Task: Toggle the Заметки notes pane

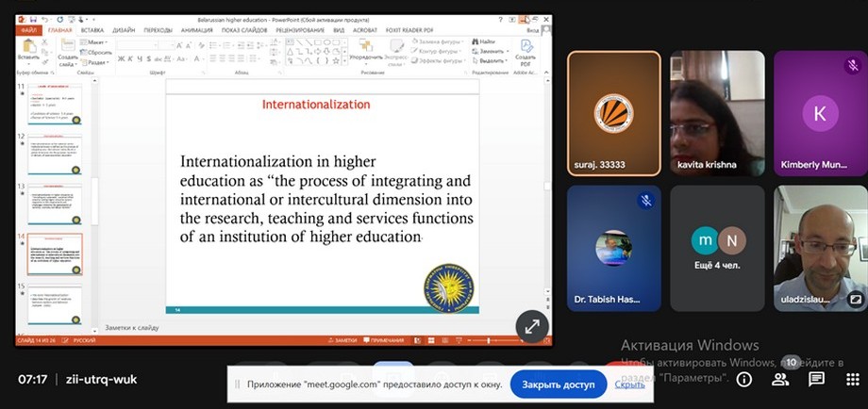Action: (x=345, y=339)
